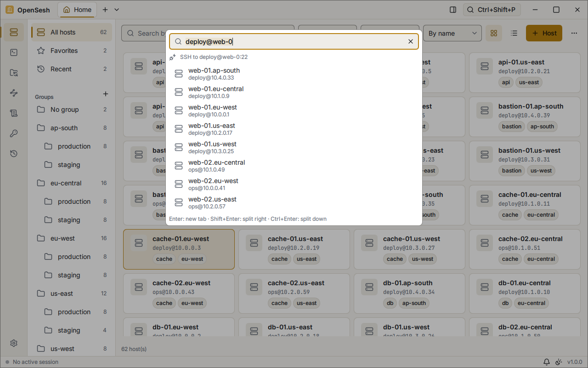
Task: Click the notifications bell in status bar
Action: 547,362
